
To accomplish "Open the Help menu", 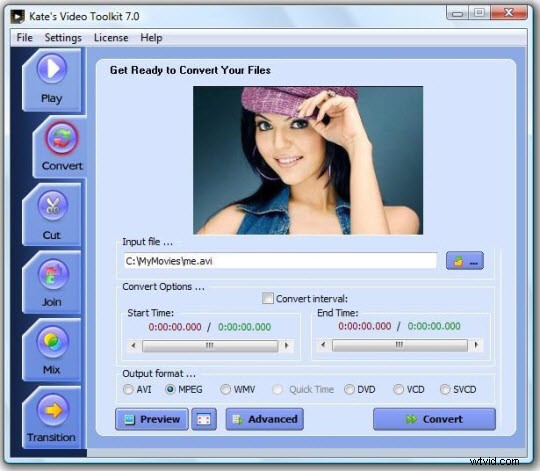I will (x=151, y=38).
